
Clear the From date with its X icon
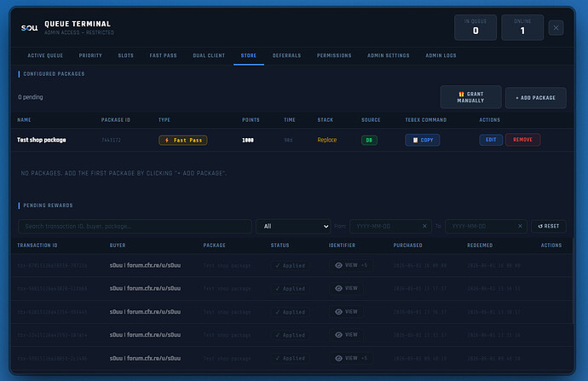(x=424, y=226)
